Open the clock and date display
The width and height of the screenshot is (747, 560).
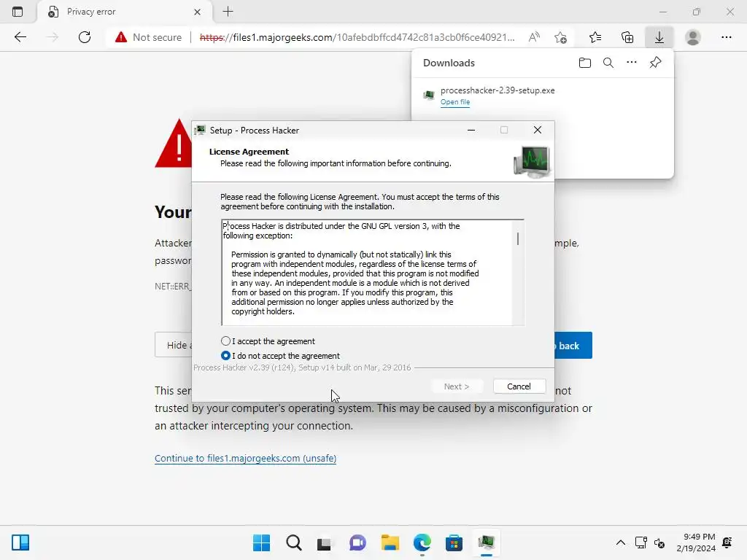tap(696, 542)
